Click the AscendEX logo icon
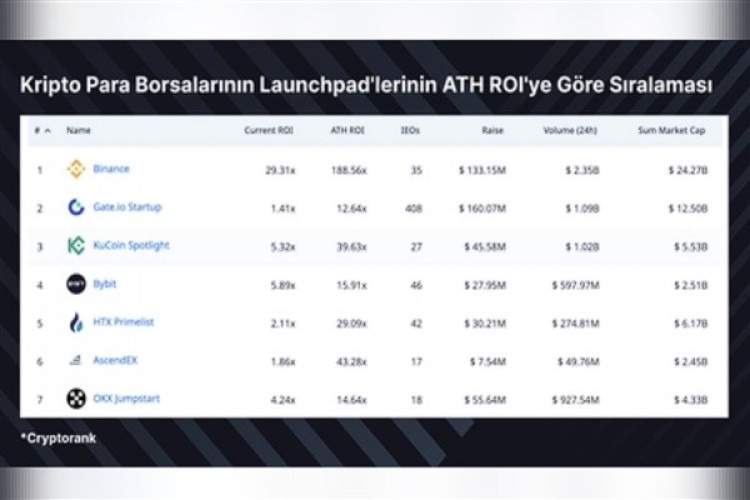Screen dimensions: 750x500 pos(76,360)
